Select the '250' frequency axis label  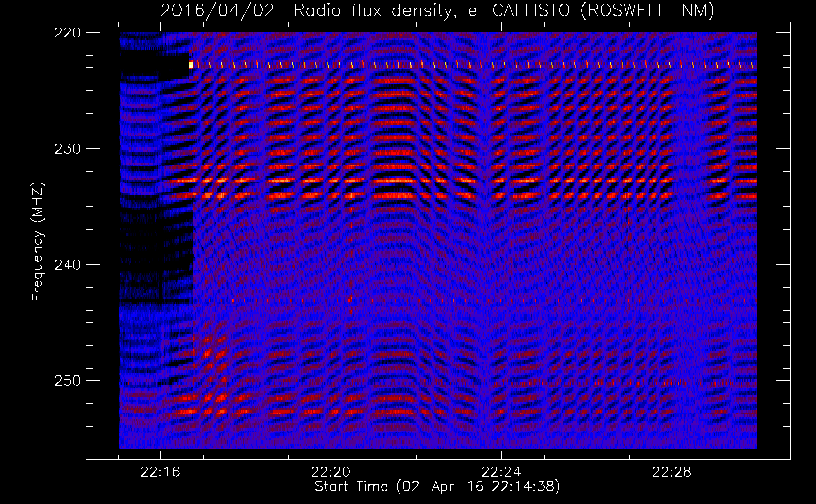coord(67,381)
